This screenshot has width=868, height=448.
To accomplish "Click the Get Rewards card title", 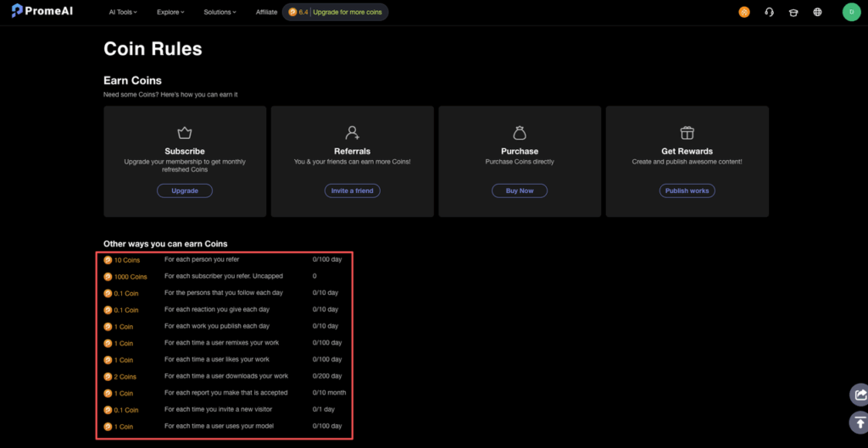I will pos(687,151).
